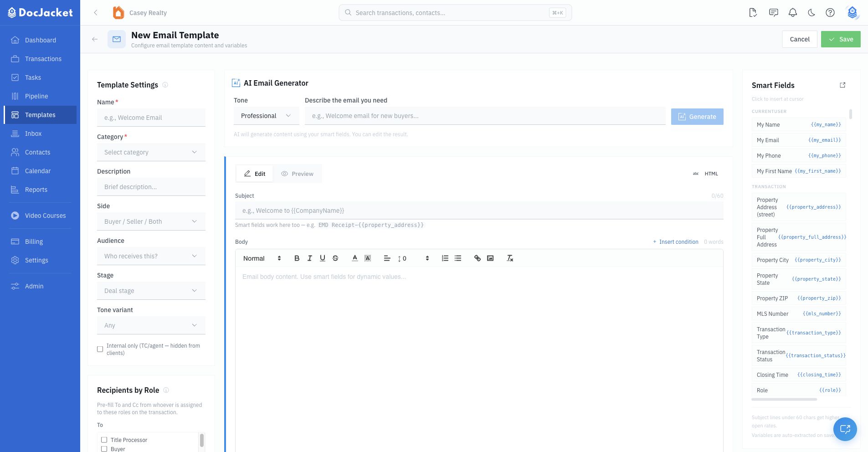Click the Subject input field

point(479,211)
